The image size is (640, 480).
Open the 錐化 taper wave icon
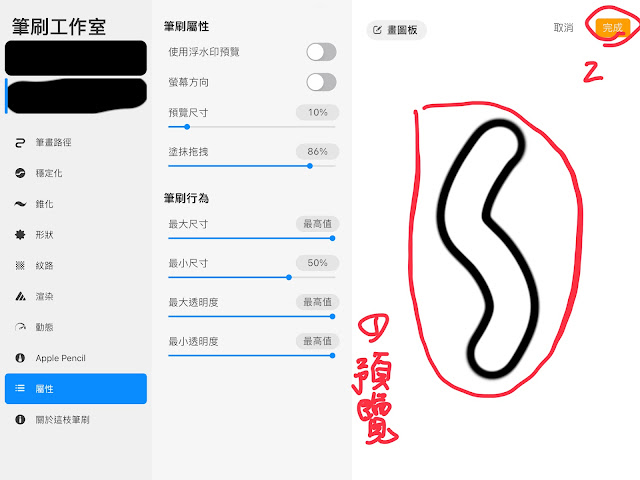click(20, 204)
